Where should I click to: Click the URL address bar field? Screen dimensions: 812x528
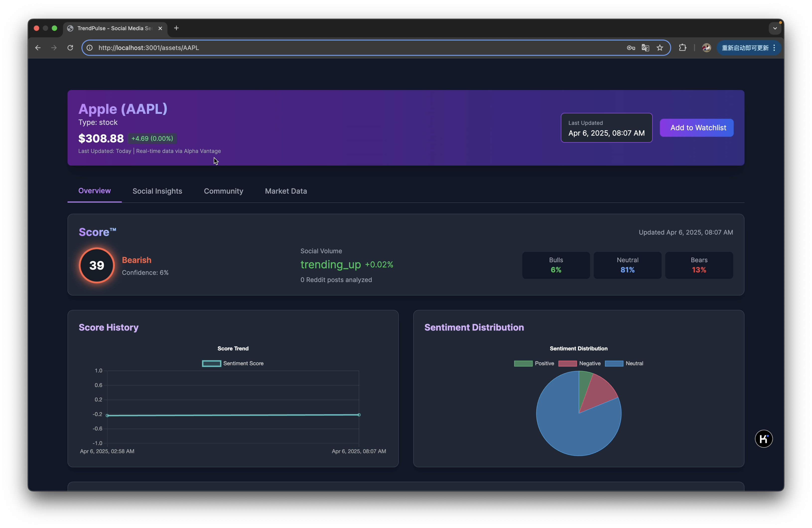(341, 48)
